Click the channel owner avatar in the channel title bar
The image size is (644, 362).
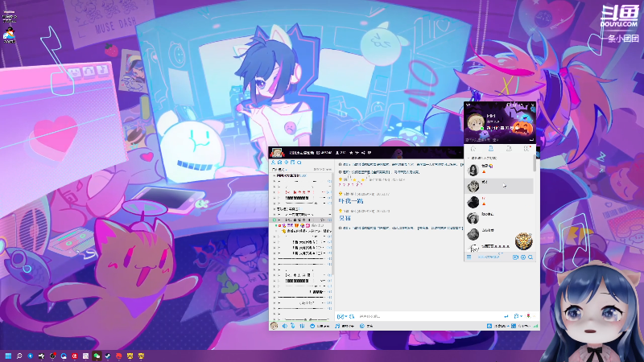click(x=276, y=153)
